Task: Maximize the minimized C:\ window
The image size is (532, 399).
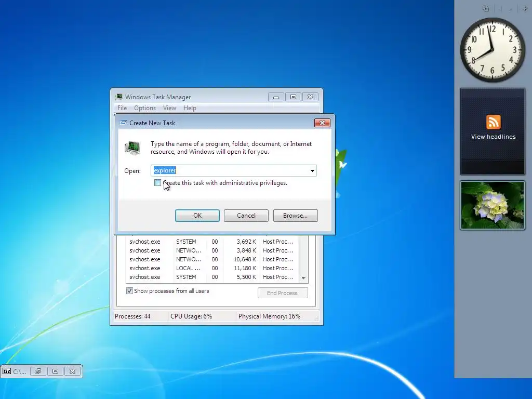Action: pos(55,371)
